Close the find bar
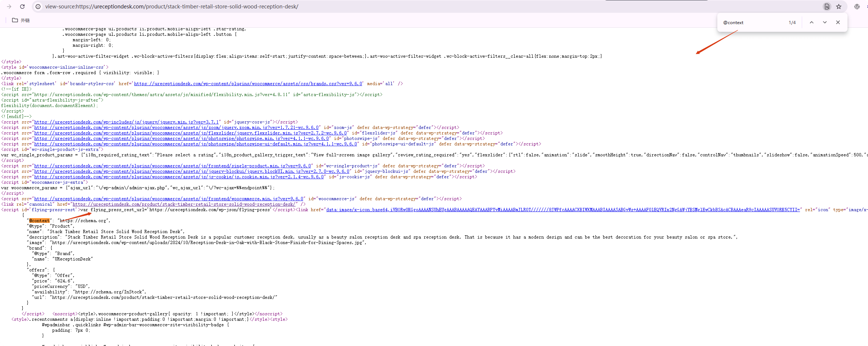Screen dimensions: 868x346 [x=838, y=22]
